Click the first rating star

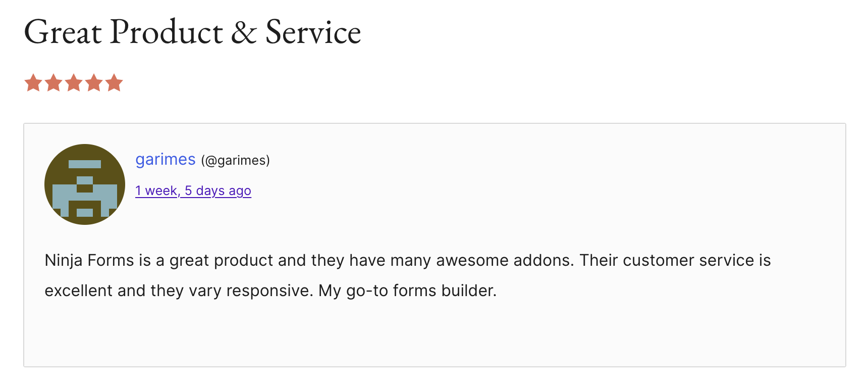tap(33, 83)
